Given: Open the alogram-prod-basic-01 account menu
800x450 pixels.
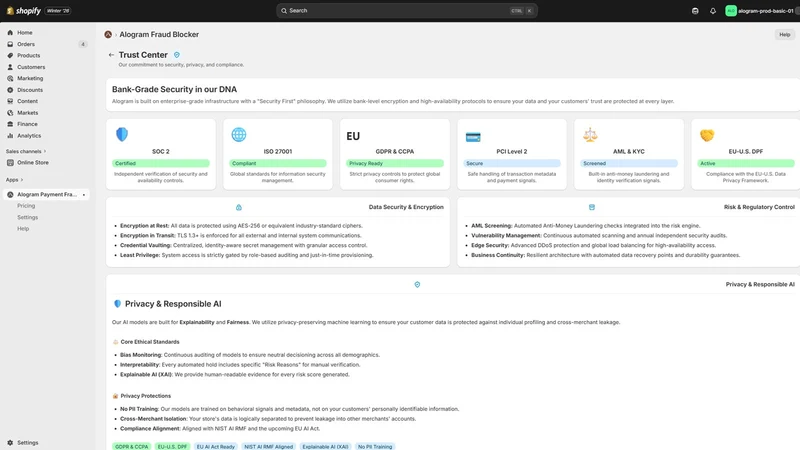Looking at the screenshot, I should 760,11.
